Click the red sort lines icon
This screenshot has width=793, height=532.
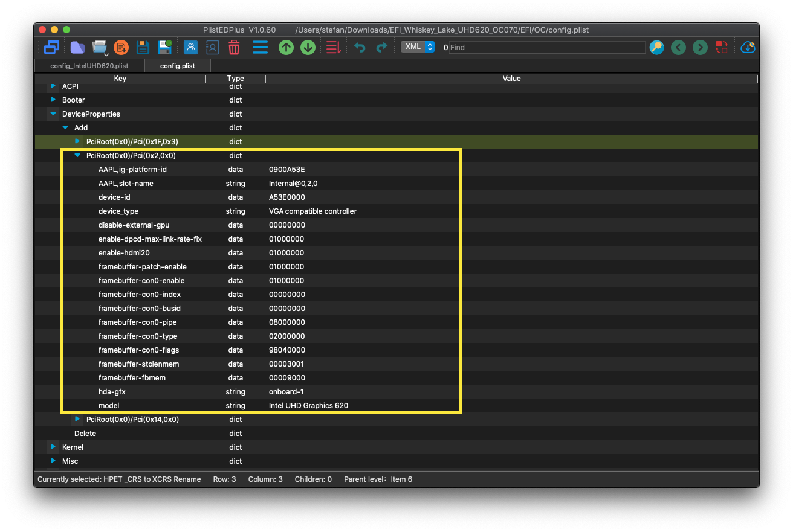point(333,47)
